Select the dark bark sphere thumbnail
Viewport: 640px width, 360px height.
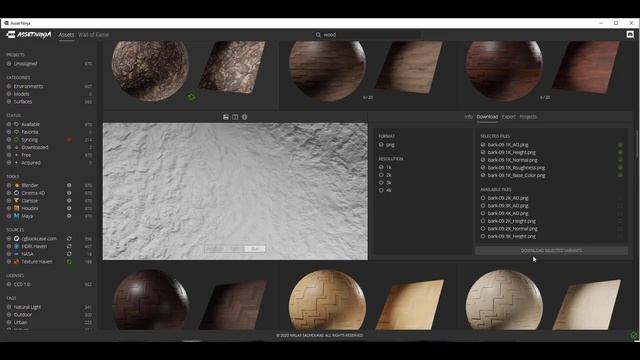coord(150,71)
